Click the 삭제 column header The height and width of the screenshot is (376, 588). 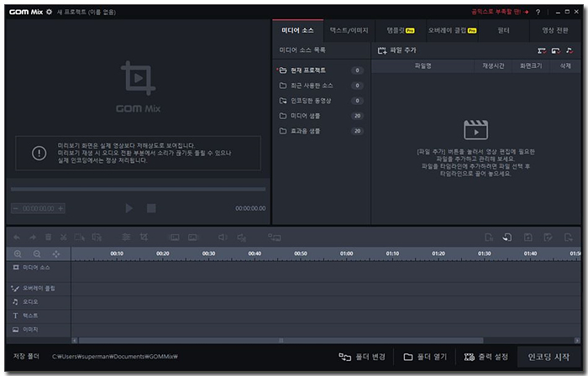[x=565, y=66]
